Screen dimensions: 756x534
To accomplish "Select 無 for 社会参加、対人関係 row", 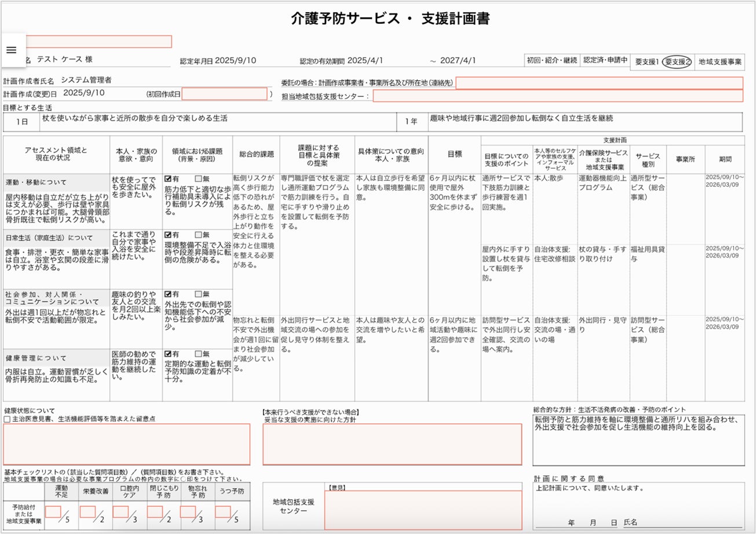I will (199, 294).
